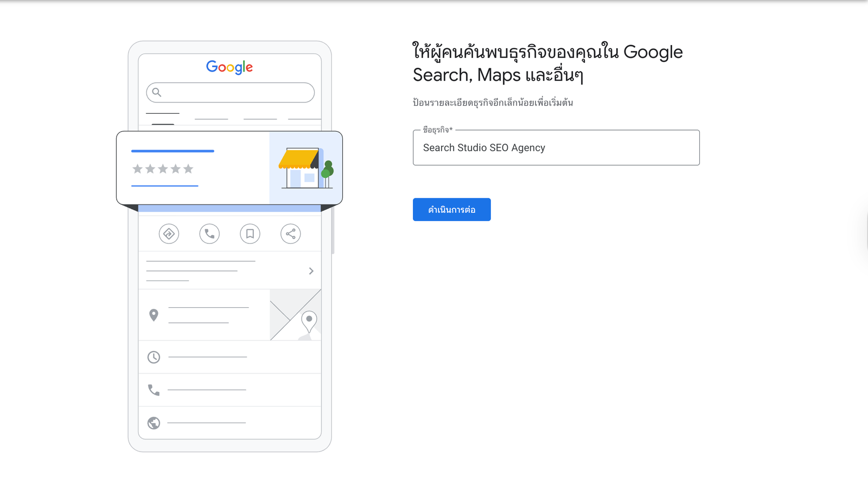The width and height of the screenshot is (868, 490).
Task: Click the page heading about Google Search, Maps
Action: coord(547,63)
